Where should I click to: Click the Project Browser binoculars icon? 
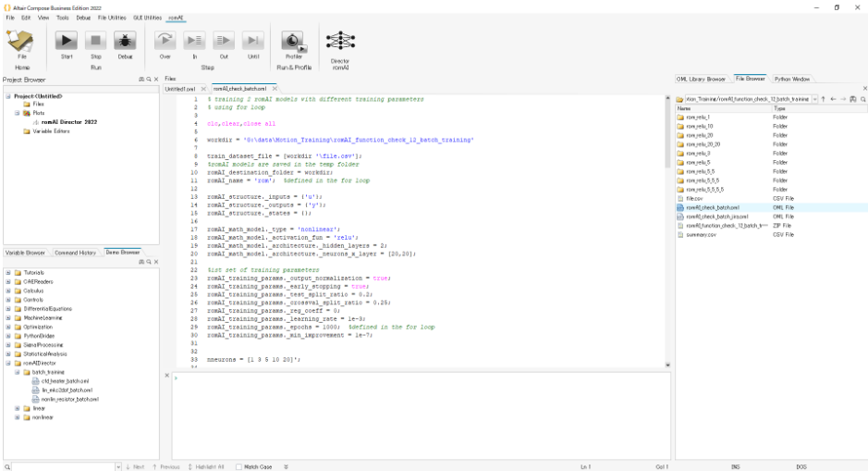click(141, 80)
